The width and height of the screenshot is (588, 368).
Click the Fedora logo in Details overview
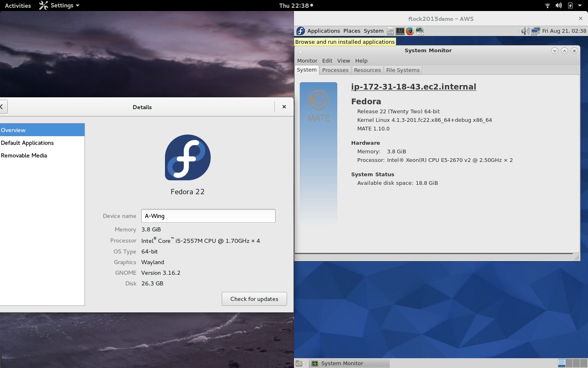(188, 157)
